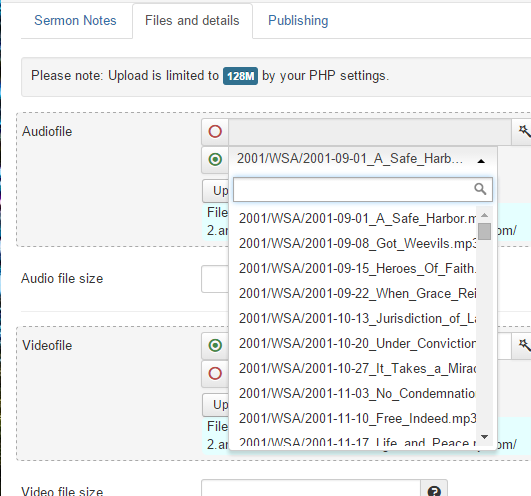Select the green Videofile radio button
This screenshot has height=496, width=531.
click(x=215, y=345)
